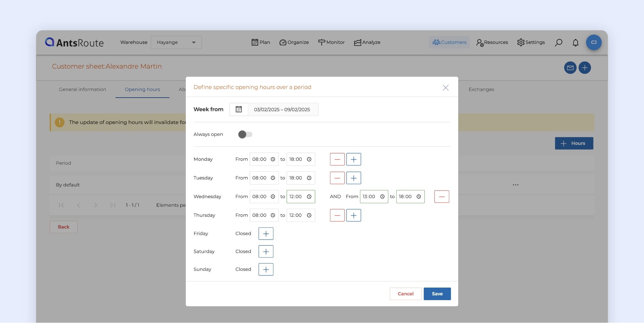Click the calendar icon beside Week from
The width and height of the screenshot is (644, 323).
239,109
